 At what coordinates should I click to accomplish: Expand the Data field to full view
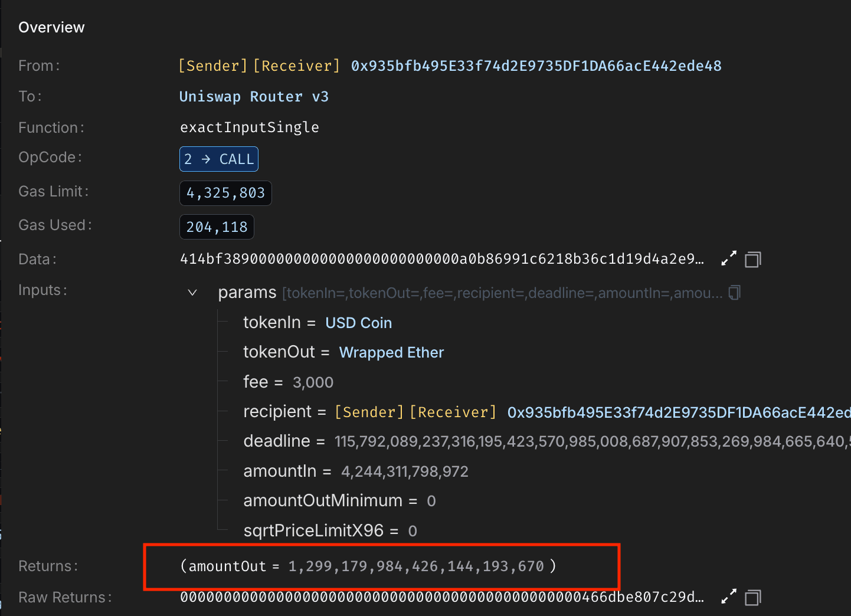pos(728,258)
